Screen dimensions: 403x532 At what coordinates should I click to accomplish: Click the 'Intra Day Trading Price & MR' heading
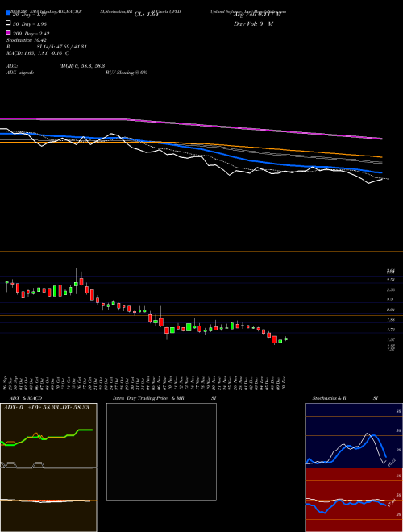pyautogui.click(x=148, y=398)
